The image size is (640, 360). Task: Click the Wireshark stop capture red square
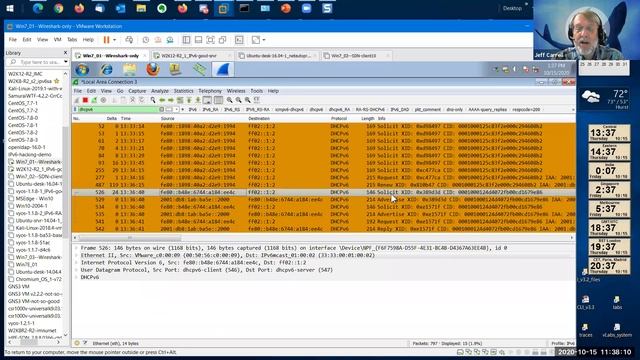click(x=85, y=100)
